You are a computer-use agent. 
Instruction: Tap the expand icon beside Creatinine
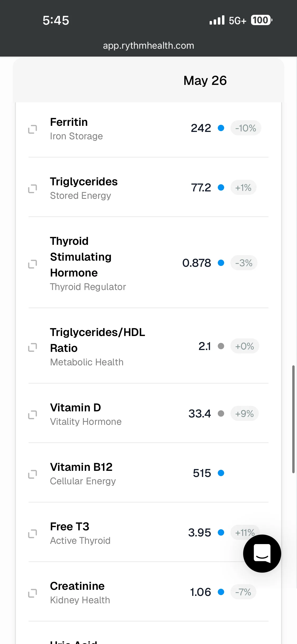click(x=32, y=593)
